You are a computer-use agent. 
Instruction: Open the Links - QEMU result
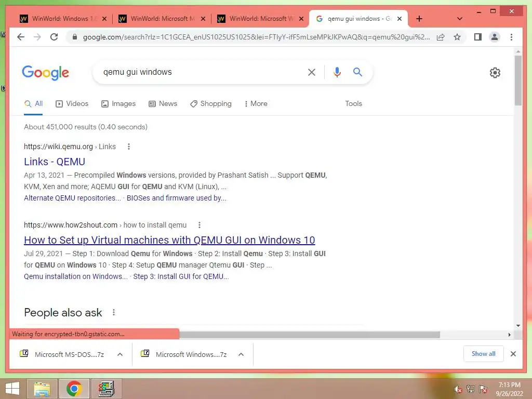click(x=54, y=162)
